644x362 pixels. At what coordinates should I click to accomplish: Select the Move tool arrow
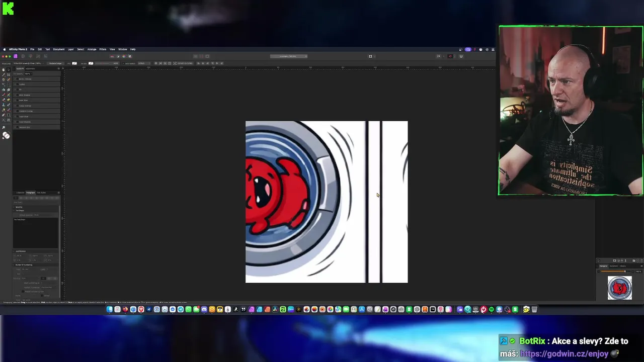[9, 70]
